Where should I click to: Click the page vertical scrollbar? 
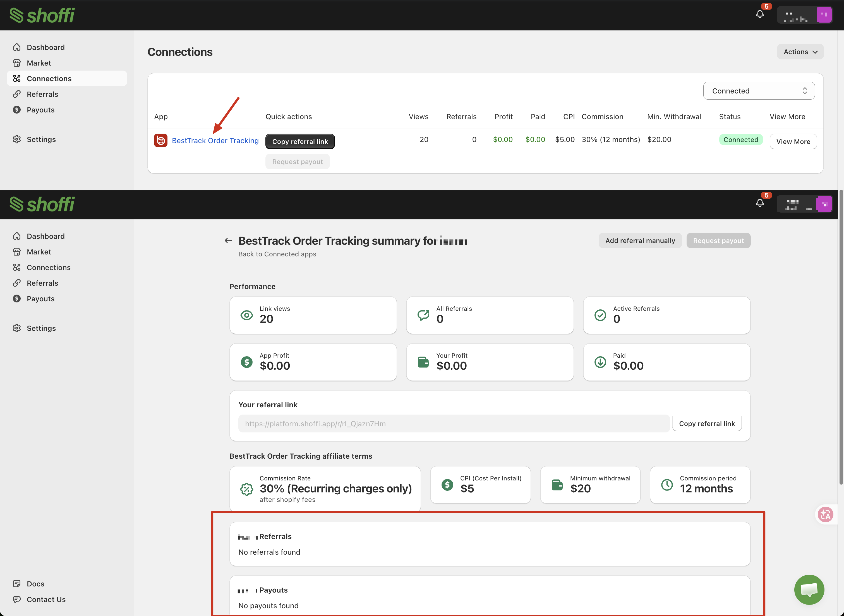pyautogui.click(x=841, y=338)
